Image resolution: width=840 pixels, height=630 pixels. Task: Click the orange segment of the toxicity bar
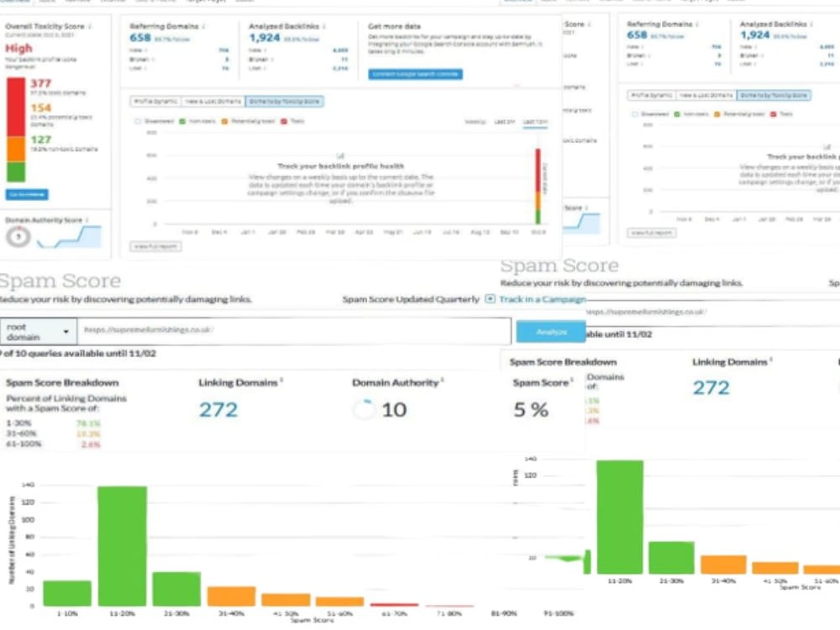tap(15, 149)
